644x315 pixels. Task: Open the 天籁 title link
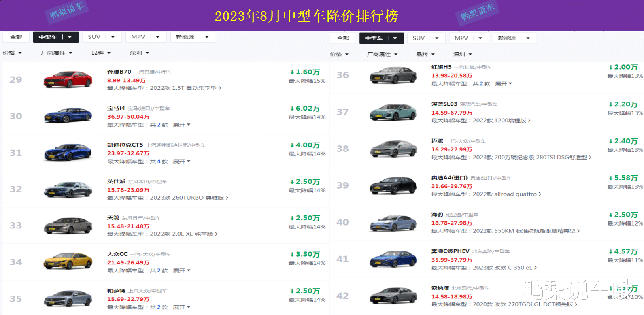point(113,218)
